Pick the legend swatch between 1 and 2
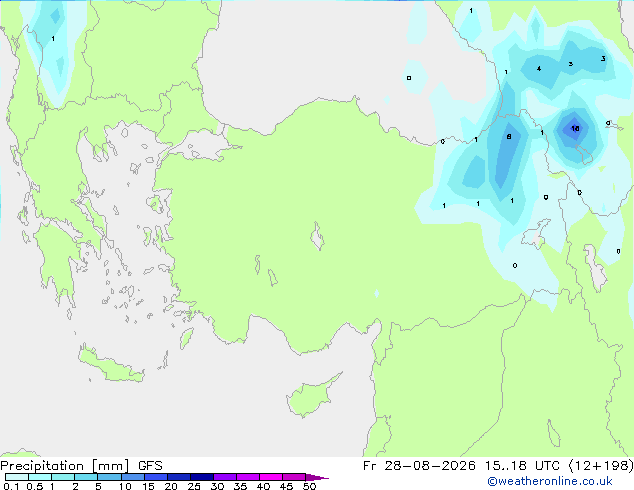The width and height of the screenshot is (634, 490). pyautogui.click(x=63, y=477)
